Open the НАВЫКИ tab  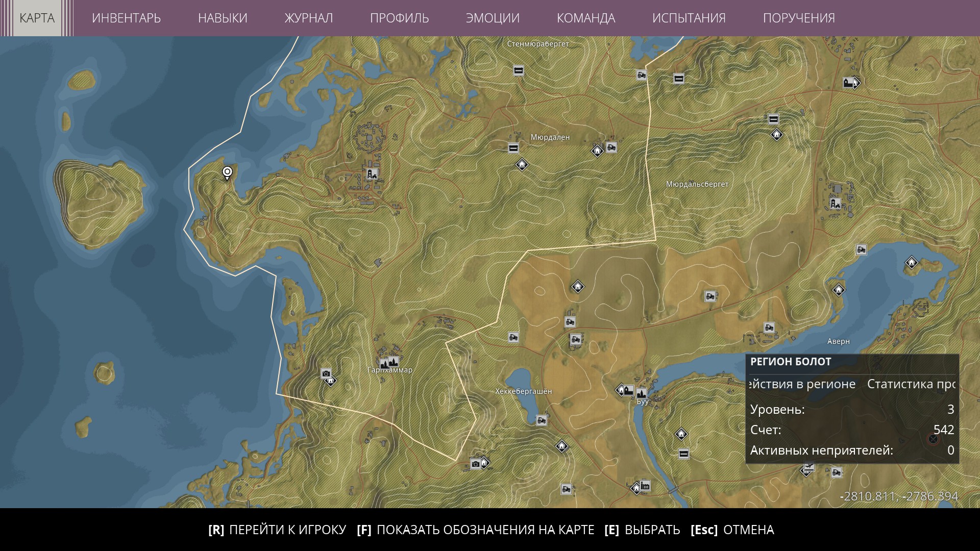(223, 18)
